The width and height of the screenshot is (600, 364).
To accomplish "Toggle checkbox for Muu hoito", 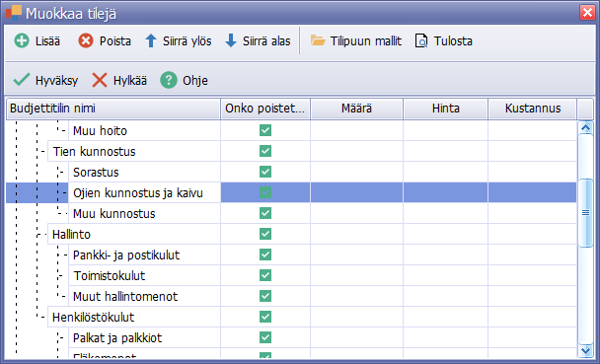I will coord(265,130).
